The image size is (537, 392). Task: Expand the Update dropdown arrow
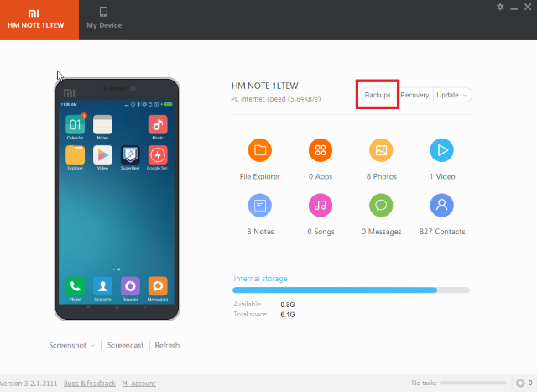[465, 95]
